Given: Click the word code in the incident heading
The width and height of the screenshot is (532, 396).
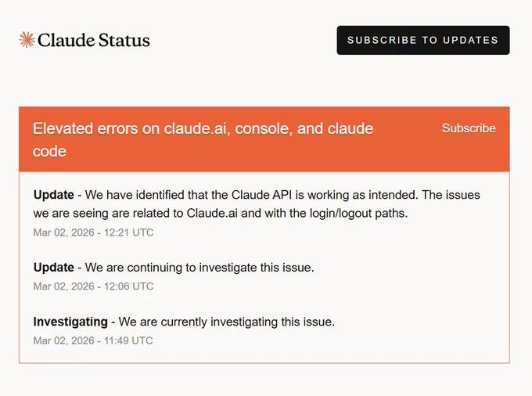Looking at the screenshot, I should pyautogui.click(x=49, y=151).
